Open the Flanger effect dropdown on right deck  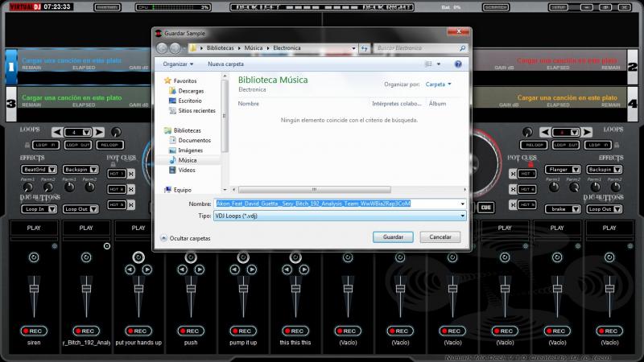pyautogui.click(x=563, y=170)
